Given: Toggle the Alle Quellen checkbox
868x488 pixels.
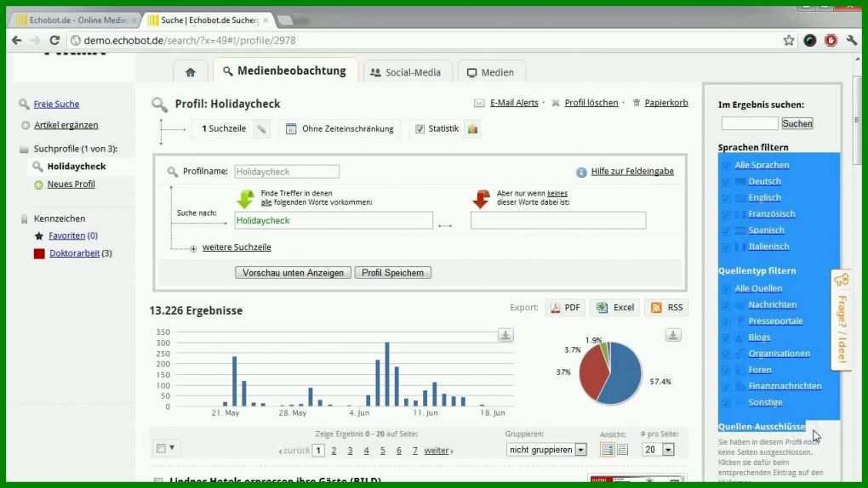Looking at the screenshot, I should pyautogui.click(x=725, y=289).
